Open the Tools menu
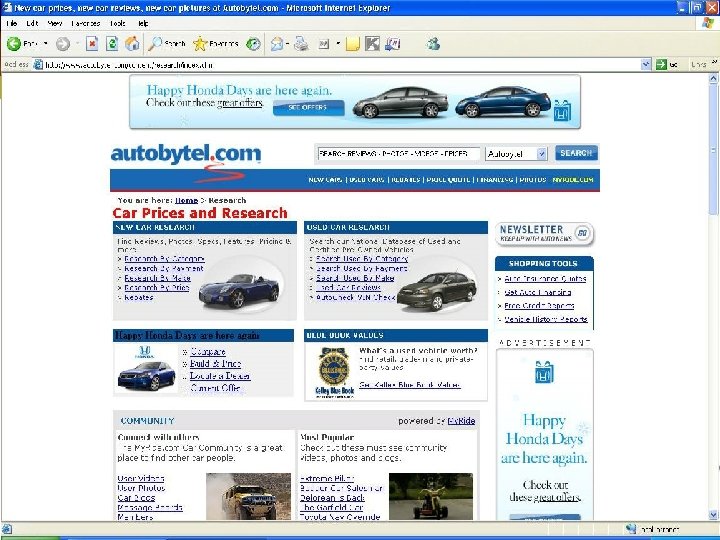 click(x=118, y=23)
